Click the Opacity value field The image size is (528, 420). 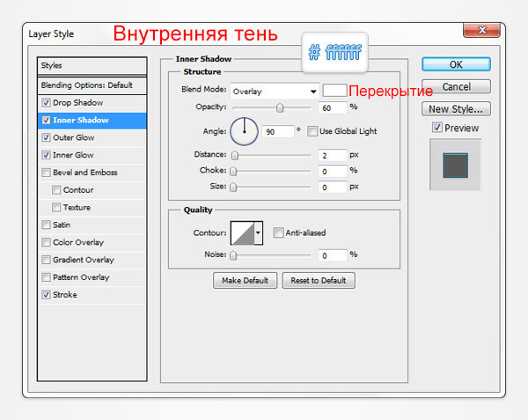[x=333, y=107]
